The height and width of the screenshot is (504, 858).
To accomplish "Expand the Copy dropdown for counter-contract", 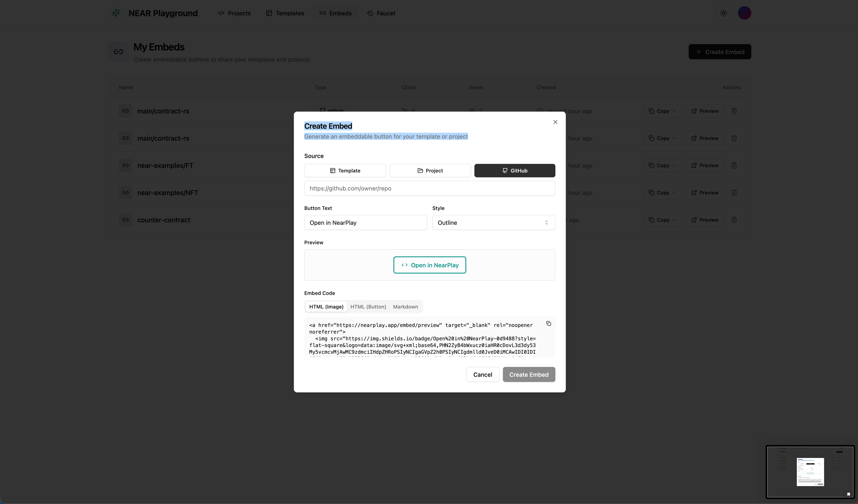I will pos(662,220).
